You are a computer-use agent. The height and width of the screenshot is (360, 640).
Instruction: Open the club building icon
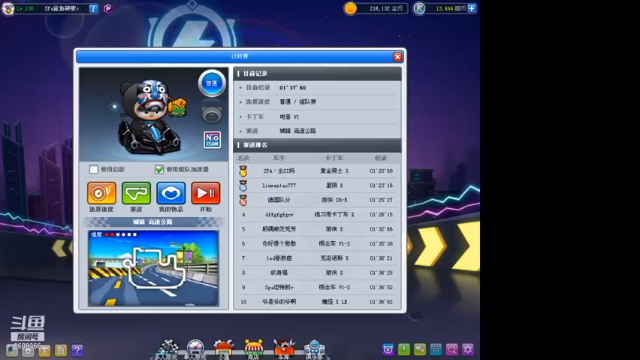coord(314,349)
